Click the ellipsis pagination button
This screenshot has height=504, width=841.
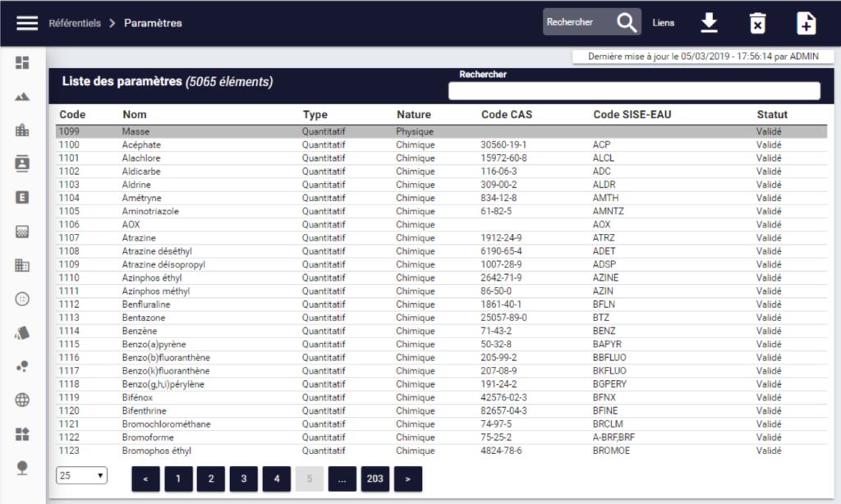(342, 479)
